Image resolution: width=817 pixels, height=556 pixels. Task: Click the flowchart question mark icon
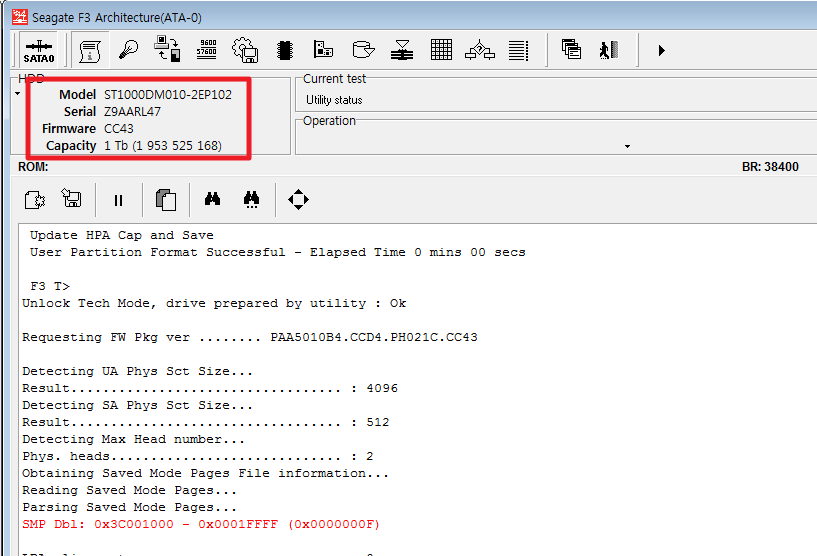click(x=480, y=50)
